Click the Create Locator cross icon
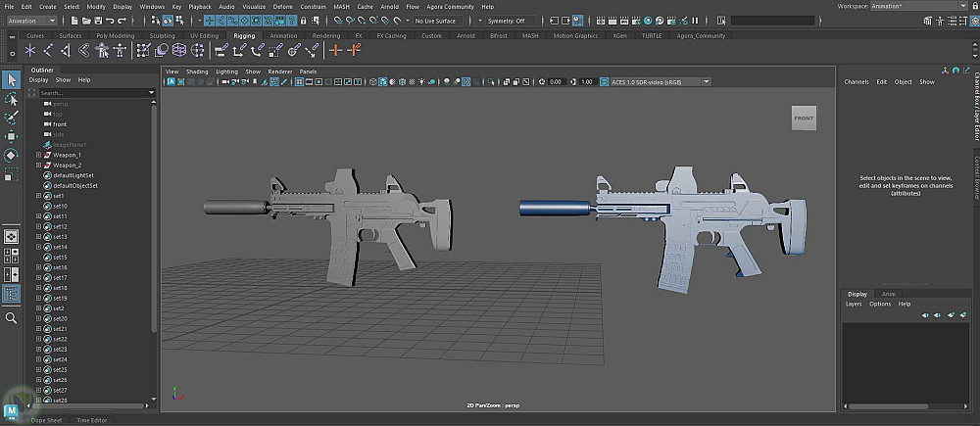The height and width of the screenshot is (426, 980). click(29, 50)
